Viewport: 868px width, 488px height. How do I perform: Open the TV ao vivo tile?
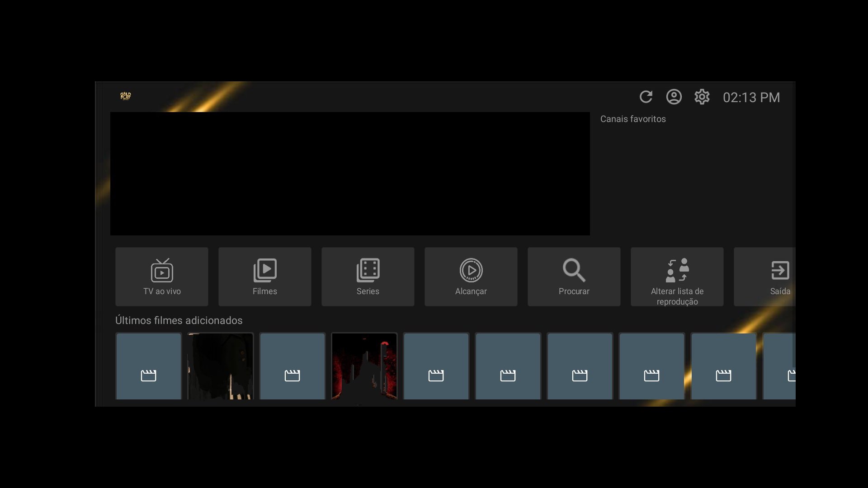[x=162, y=277]
